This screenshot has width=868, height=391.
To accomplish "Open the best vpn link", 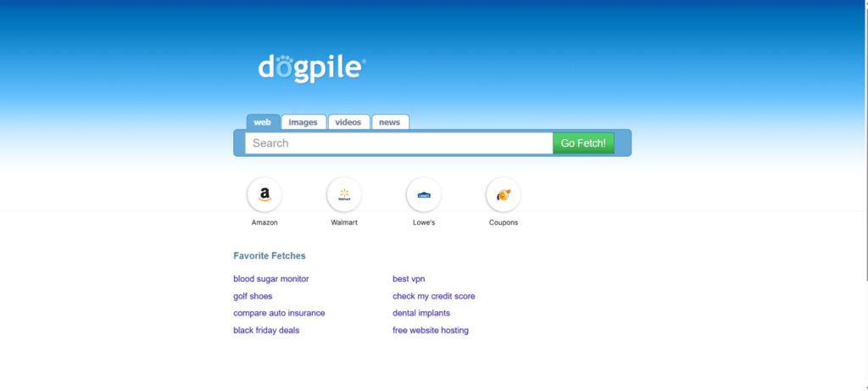I will [x=409, y=279].
